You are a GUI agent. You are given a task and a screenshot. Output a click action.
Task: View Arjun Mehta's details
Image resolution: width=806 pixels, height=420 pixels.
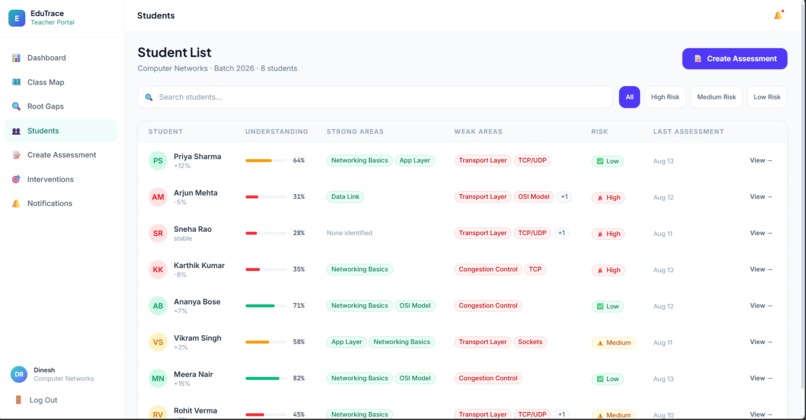point(761,196)
